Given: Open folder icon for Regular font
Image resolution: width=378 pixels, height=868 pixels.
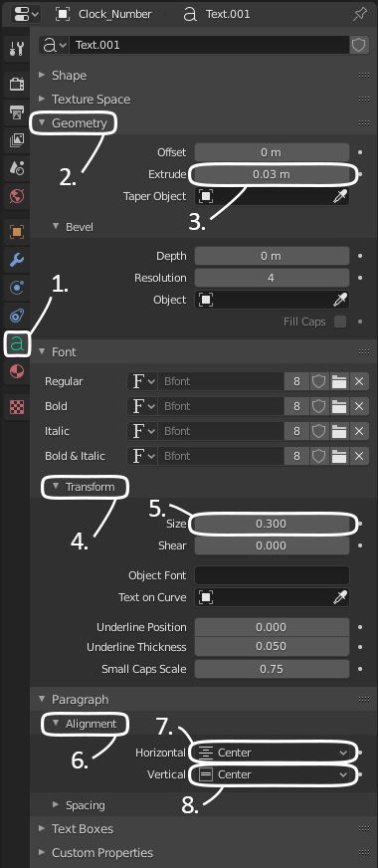Looking at the screenshot, I should pos(339,381).
